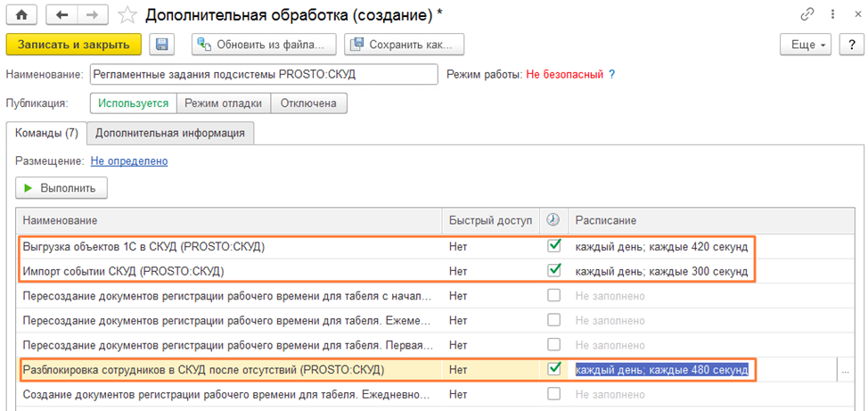Screen dimensions: 868x411
Task: Click the Наименование text field
Action: (263, 74)
